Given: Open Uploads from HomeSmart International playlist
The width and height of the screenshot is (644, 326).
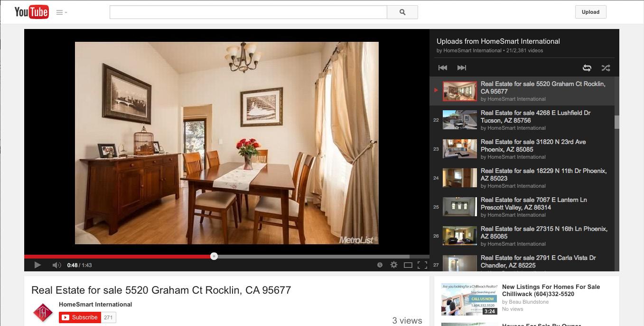Looking at the screenshot, I should [498, 41].
